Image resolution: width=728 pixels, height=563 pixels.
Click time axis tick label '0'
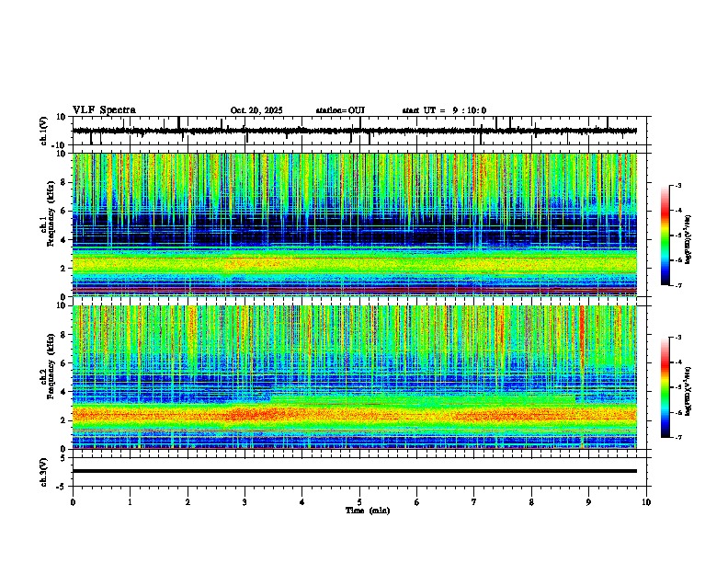coord(73,502)
